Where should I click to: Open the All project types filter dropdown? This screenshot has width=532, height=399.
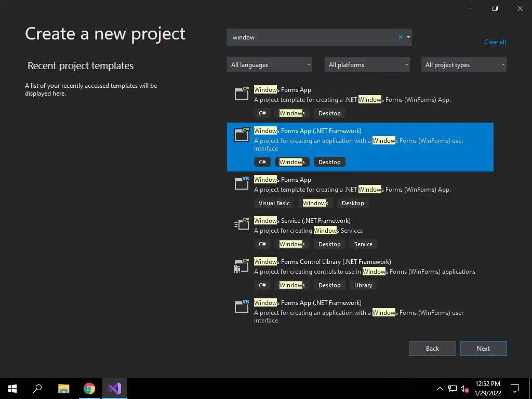point(464,65)
